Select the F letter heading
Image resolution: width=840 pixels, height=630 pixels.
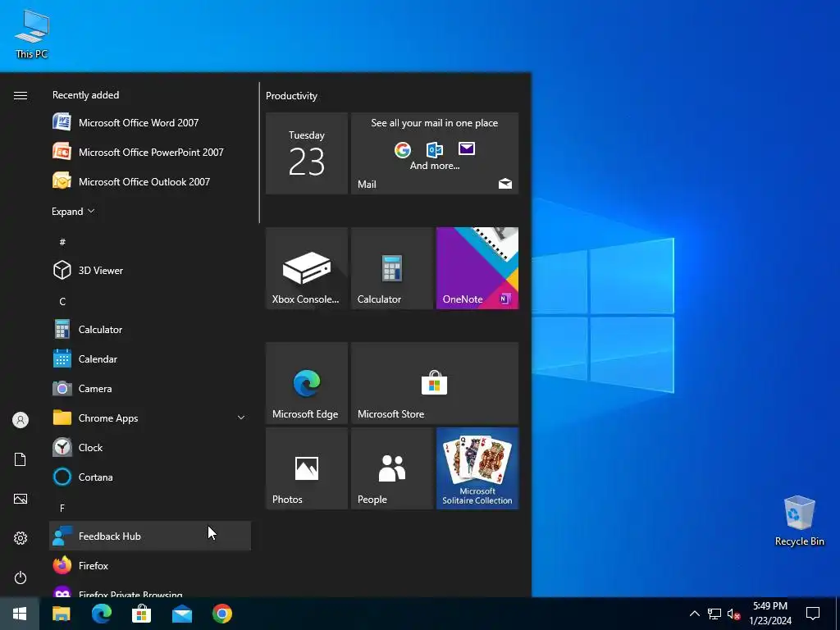click(x=62, y=508)
